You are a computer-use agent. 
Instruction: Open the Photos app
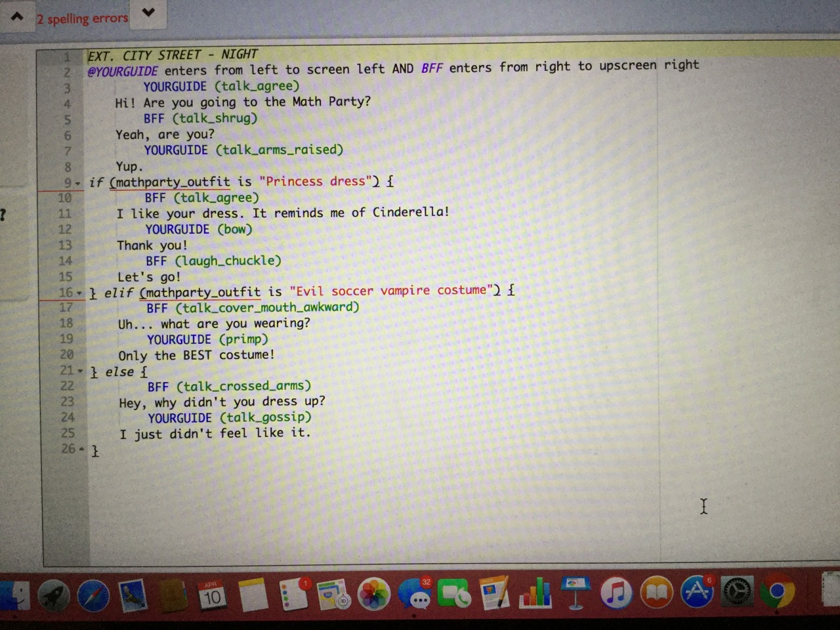click(x=374, y=595)
